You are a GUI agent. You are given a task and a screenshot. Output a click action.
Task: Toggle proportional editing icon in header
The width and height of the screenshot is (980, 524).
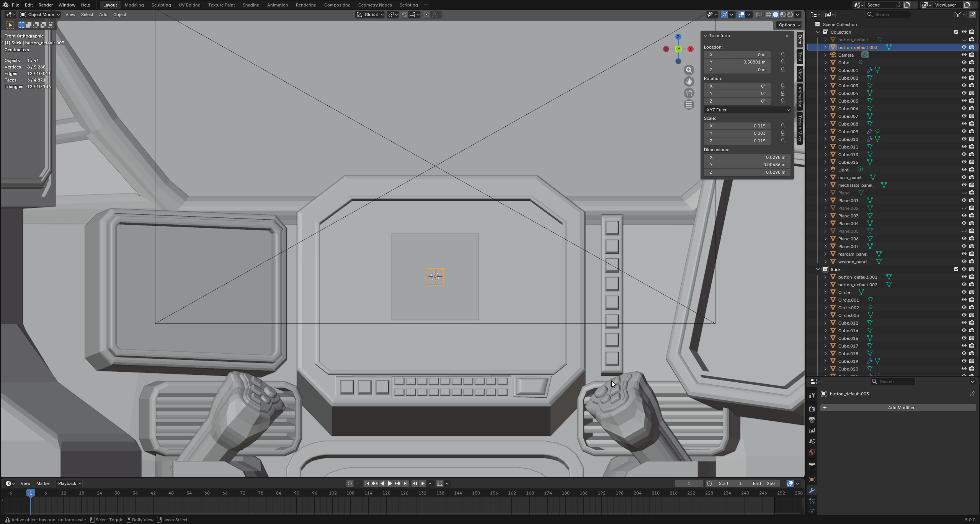pyautogui.click(x=426, y=15)
